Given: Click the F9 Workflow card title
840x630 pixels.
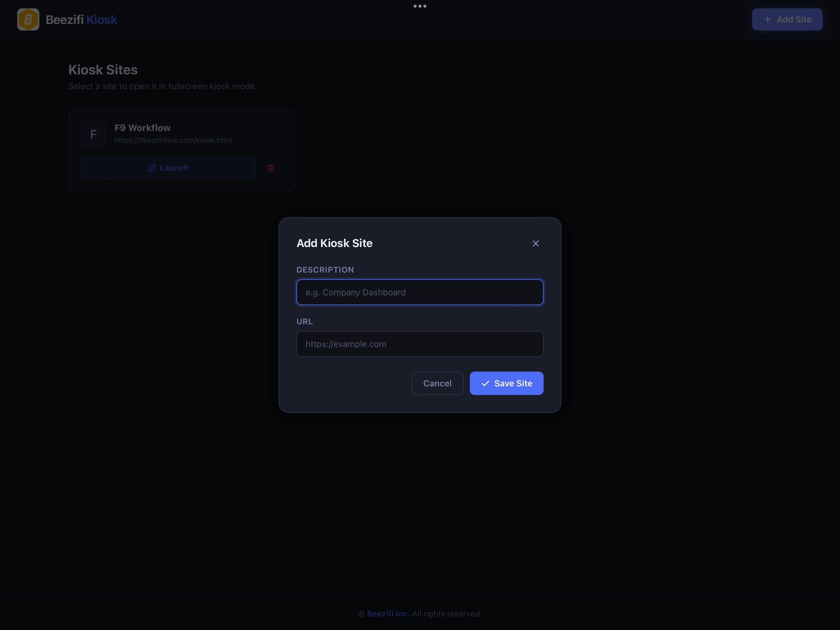Looking at the screenshot, I should point(142,128).
